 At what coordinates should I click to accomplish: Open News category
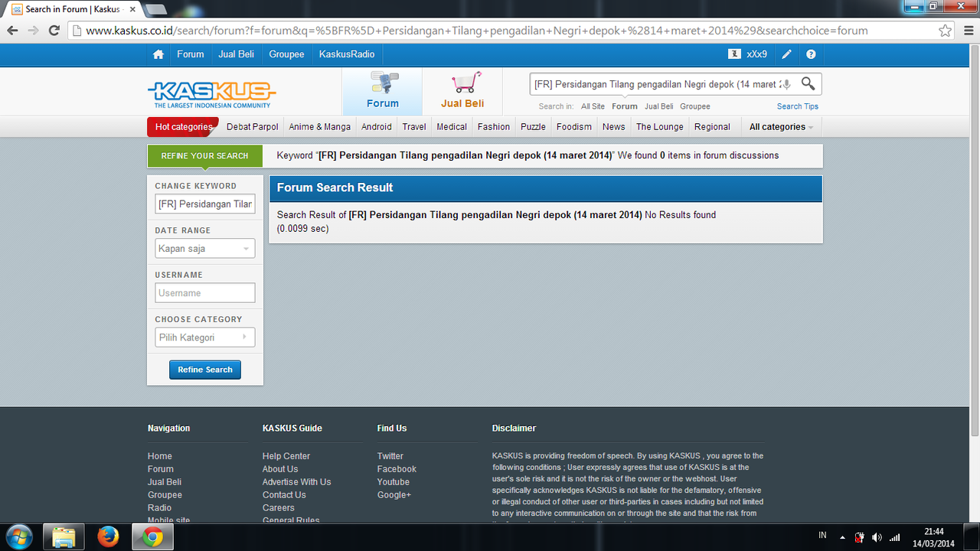(x=613, y=127)
